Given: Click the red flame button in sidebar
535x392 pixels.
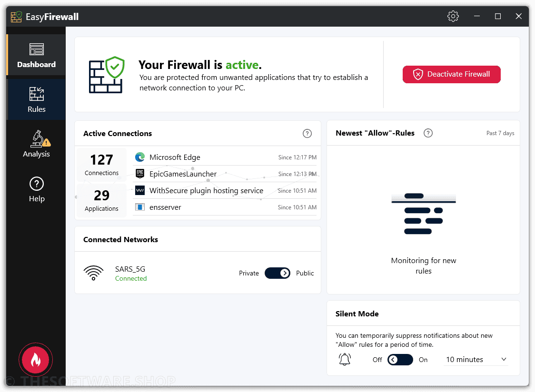Looking at the screenshot, I should (x=36, y=360).
